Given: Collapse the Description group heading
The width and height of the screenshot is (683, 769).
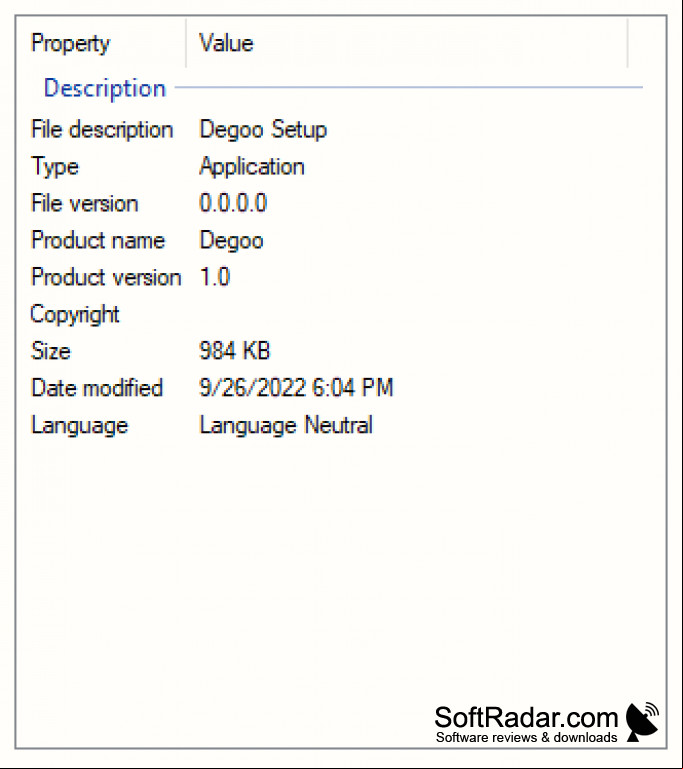Looking at the screenshot, I should point(105,89).
